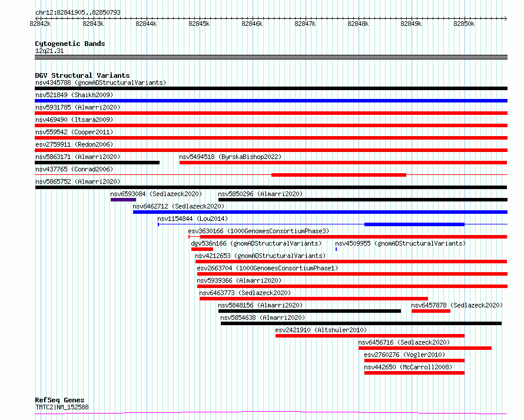This screenshot has height=420, width=524.
Task: Click the black nsv5863171 (Almarri2020) bar
Action: [x=97, y=163]
